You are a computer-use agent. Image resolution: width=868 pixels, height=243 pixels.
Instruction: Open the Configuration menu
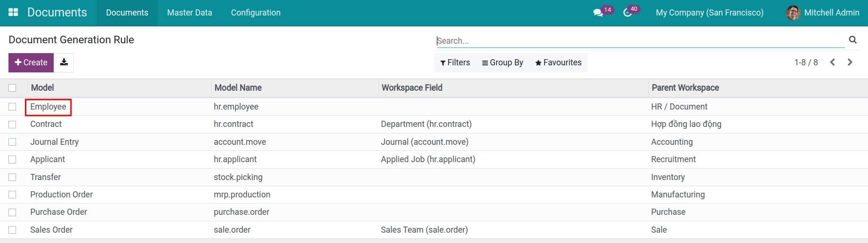point(256,13)
